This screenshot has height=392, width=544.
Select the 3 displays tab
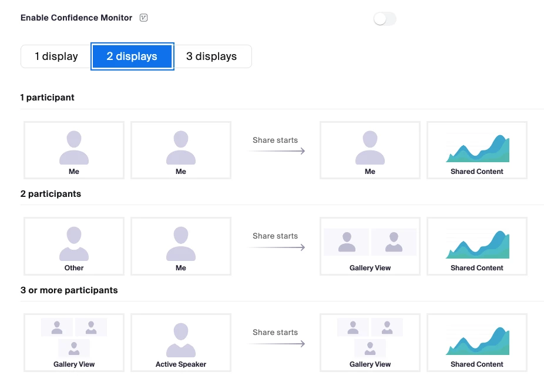click(211, 56)
